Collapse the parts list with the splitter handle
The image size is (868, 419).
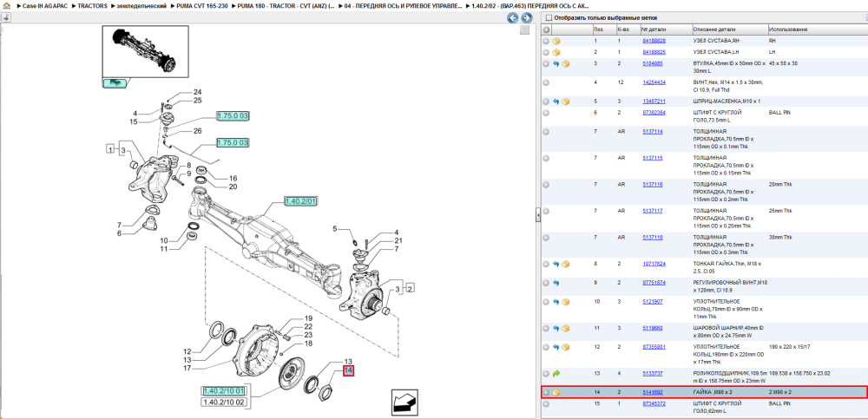click(x=537, y=216)
